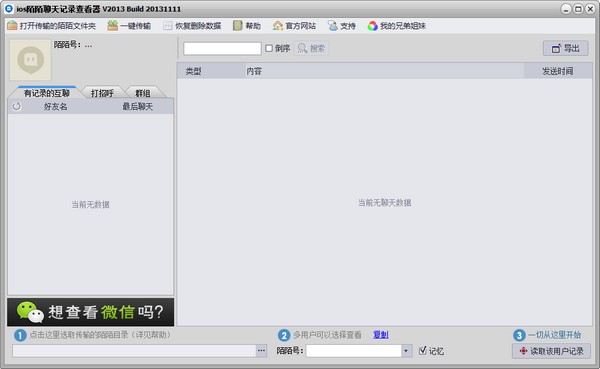600x369 pixels.
Task: Open the transferred Momo folder toolbar item
Action: (51, 26)
